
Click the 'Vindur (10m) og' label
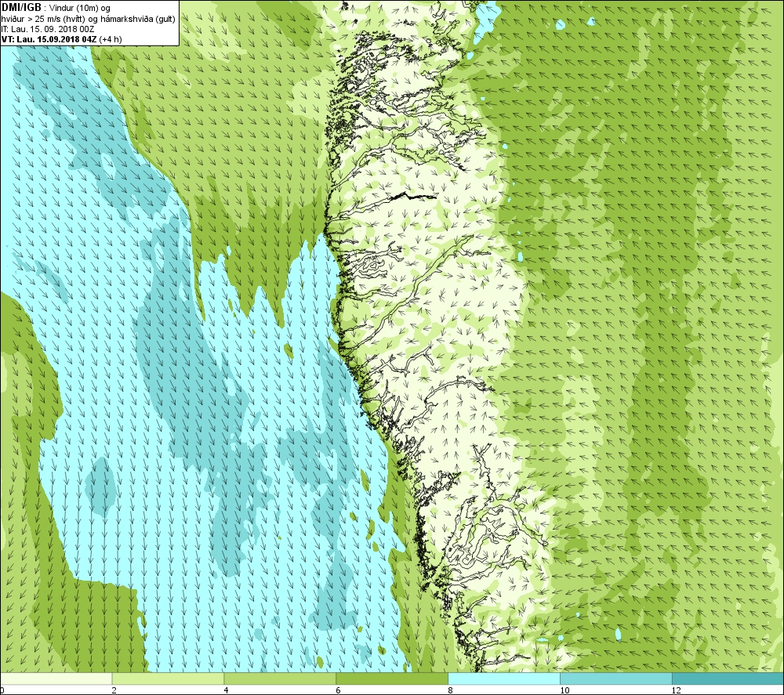point(79,8)
